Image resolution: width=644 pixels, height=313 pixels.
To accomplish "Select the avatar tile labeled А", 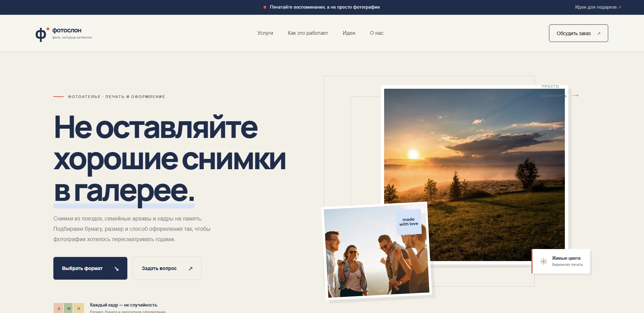I will point(59,308).
